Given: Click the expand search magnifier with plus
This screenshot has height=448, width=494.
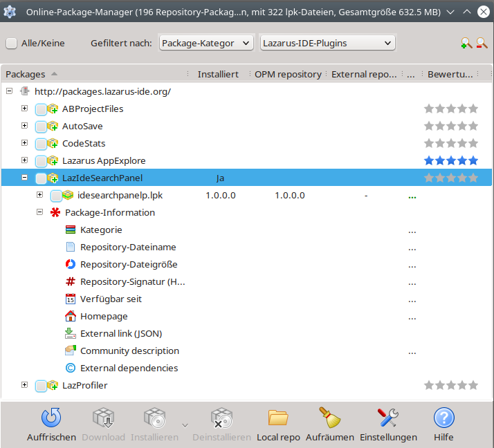Looking at the screenshot, I should click(466, 43).
